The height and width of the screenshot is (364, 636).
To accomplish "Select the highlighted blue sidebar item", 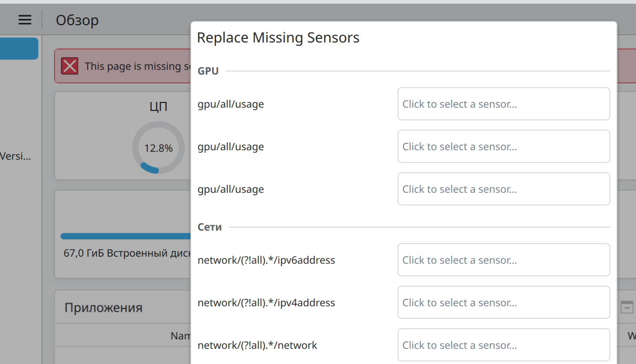I will coord(19,48).
